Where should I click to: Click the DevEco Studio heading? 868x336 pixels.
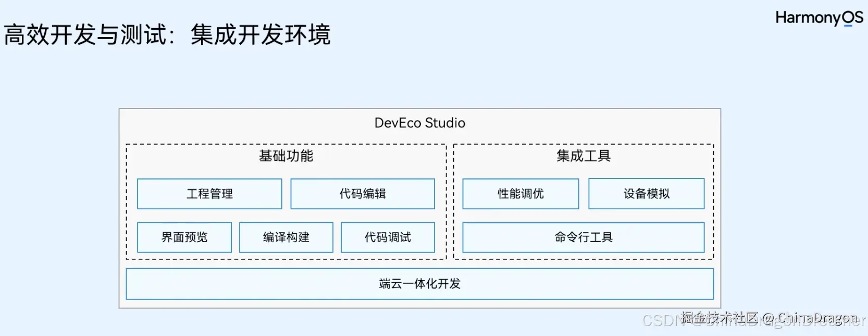pyautogui.click(x=420, y=123)
